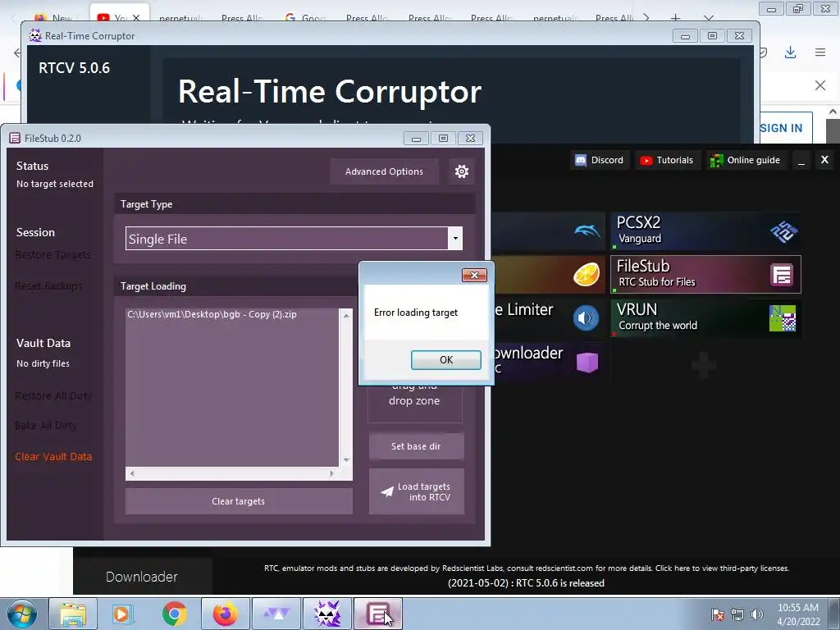Viewport: 840px width, 630px height.
Task: Click the network icon in system tray
Action: [x=737, y=614]
